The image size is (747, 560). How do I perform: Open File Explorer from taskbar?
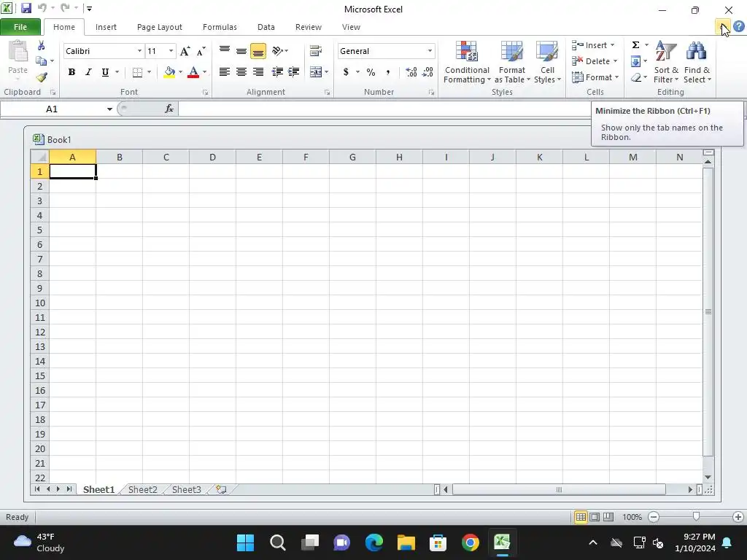(x=406, y=542)
